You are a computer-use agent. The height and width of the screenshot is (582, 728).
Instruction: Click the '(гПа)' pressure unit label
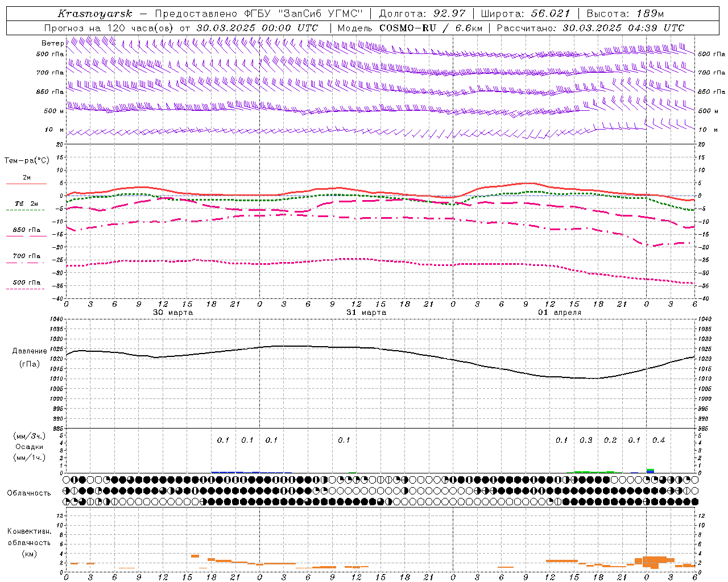click(28, 364)
